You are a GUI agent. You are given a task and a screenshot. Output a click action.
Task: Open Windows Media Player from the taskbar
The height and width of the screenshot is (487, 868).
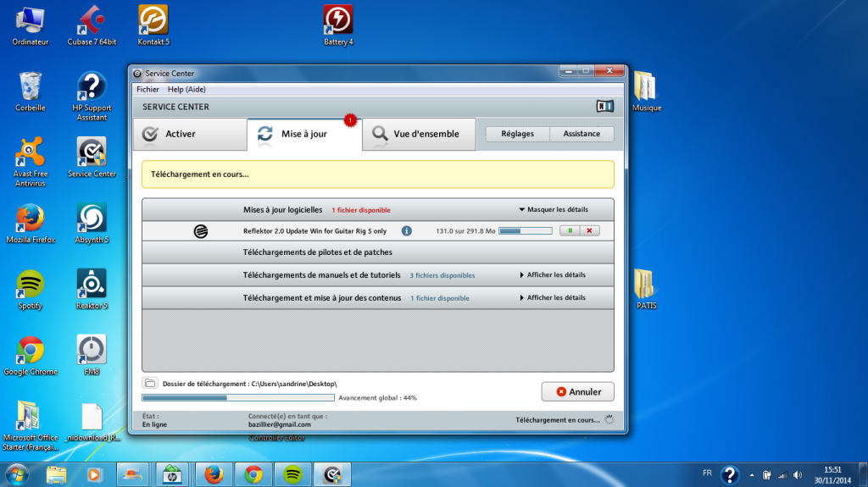click(94, 475)
